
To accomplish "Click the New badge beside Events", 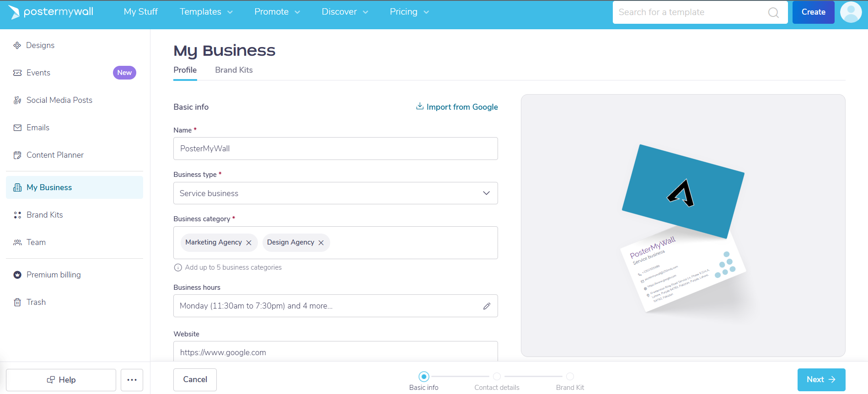I will [124, 73].
